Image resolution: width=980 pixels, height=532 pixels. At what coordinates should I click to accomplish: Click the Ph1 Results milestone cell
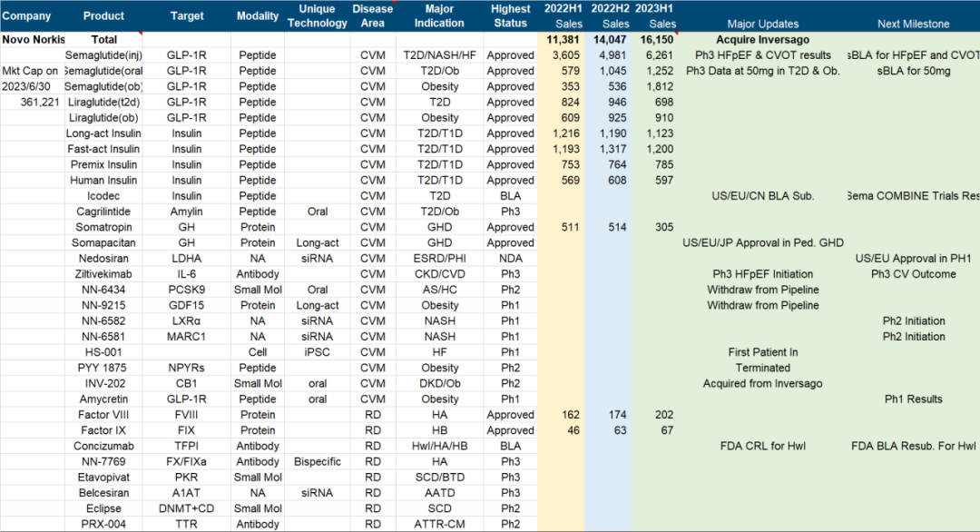913,399
